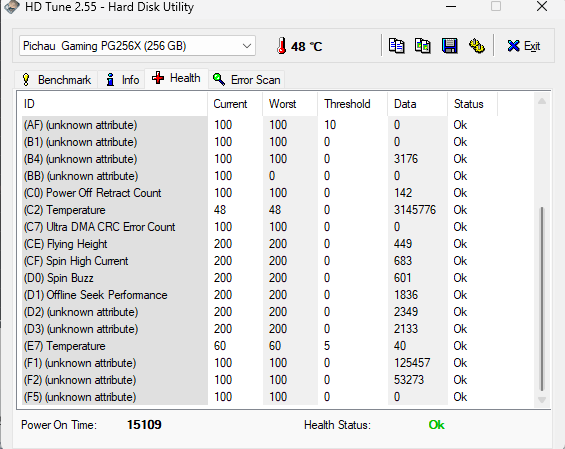Open the Info tab
Screen dimensions: 565x449
pyautogui.click(x=123, y=80)
